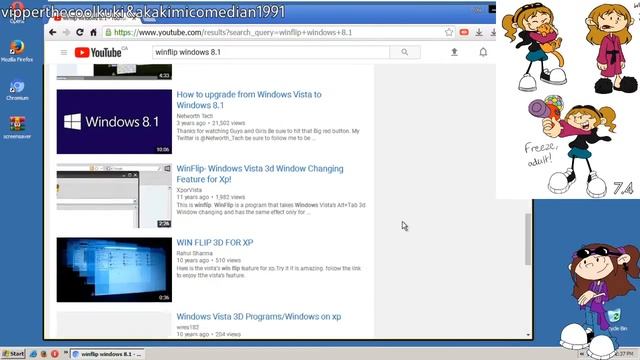Click the Start button on taskbar
640x360 pixels.
pyautogui.click(x=13, y=354)
